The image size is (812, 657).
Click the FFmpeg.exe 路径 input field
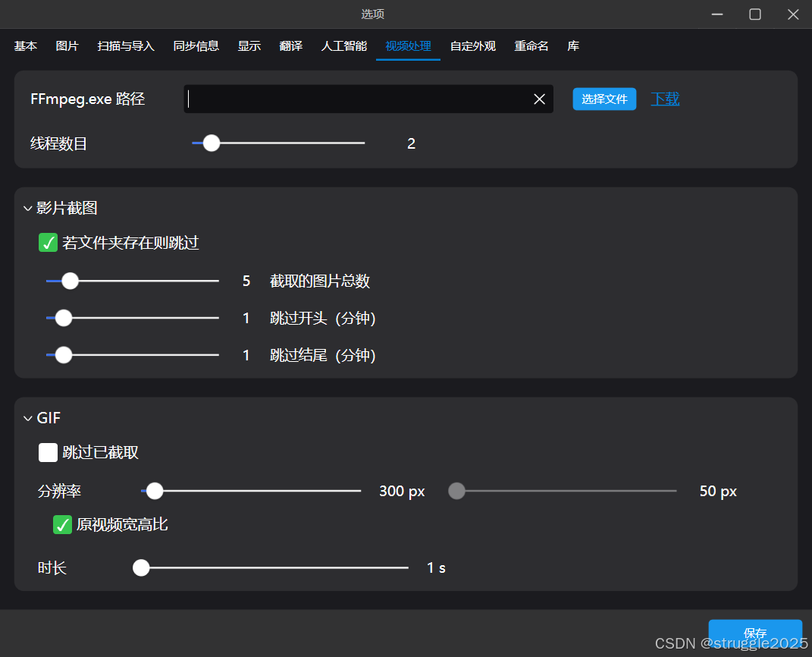368,99
